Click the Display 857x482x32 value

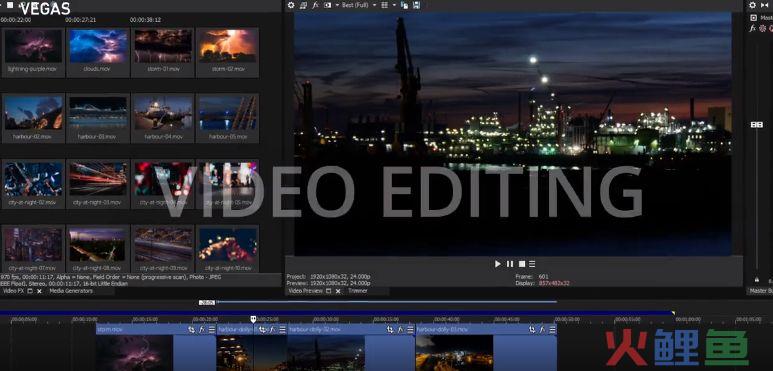[554, 284]
